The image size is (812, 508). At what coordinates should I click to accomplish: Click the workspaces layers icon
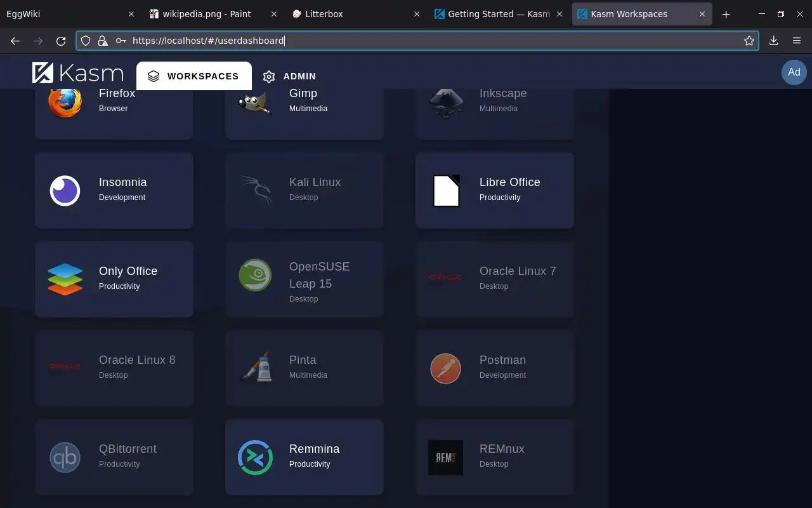pos(153,76)
